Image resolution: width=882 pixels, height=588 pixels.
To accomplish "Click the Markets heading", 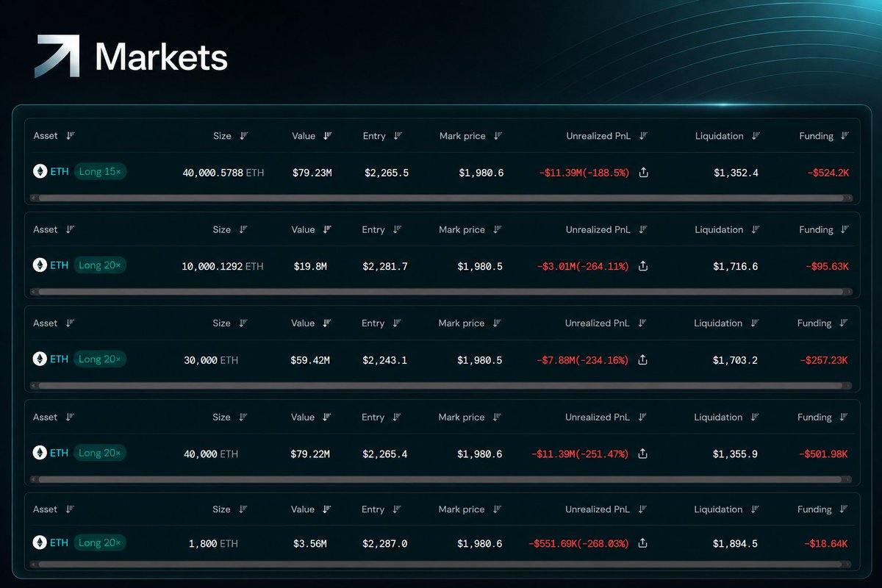I will (162, 57).
